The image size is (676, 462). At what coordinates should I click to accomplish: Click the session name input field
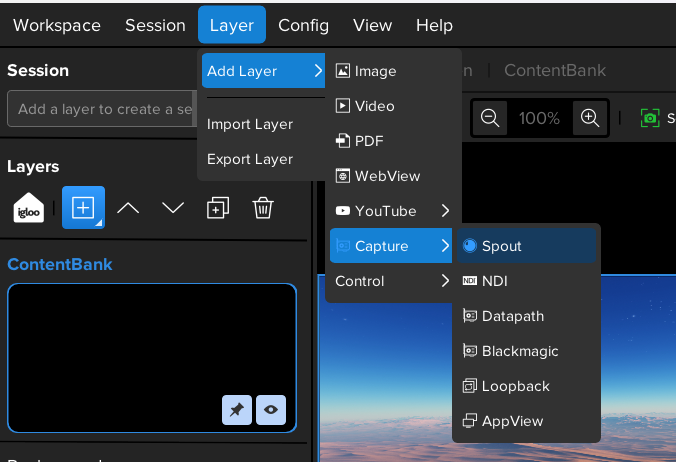click(100, 109)
